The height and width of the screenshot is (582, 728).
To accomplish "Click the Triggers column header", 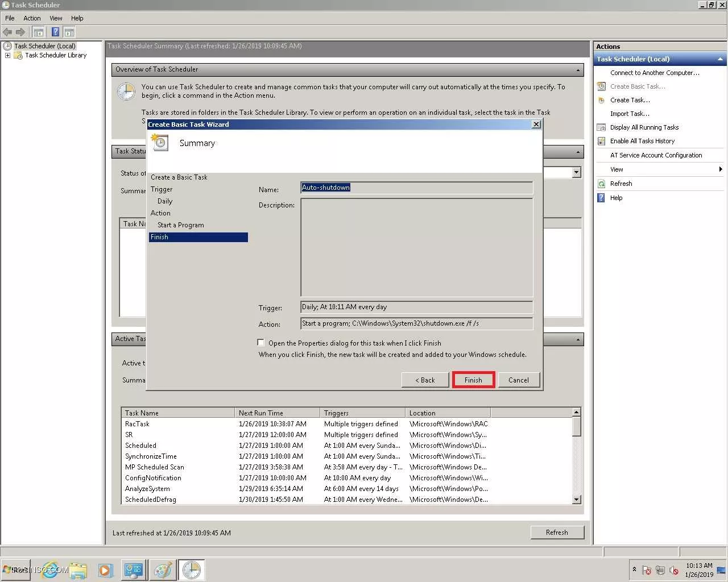I will (363, 413).
